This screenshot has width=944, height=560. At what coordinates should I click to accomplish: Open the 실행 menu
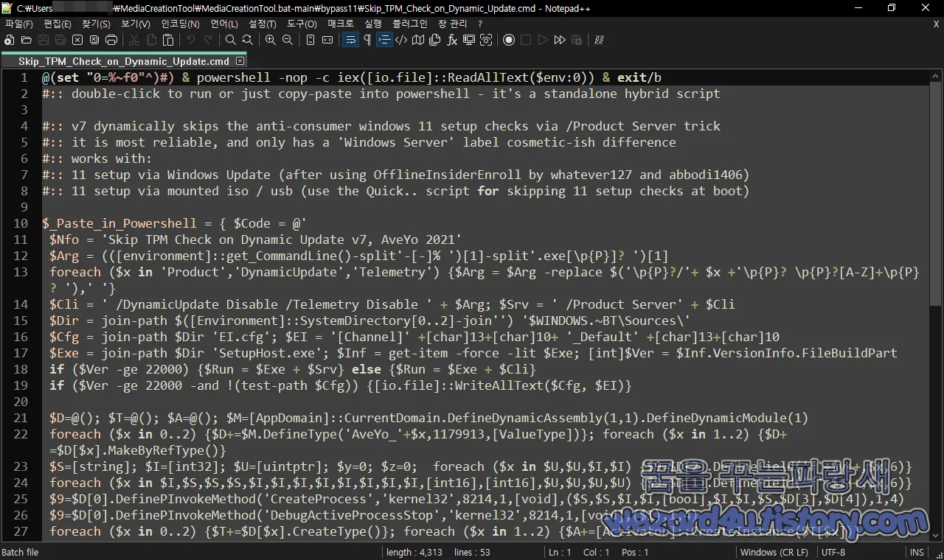click(373, 24)
